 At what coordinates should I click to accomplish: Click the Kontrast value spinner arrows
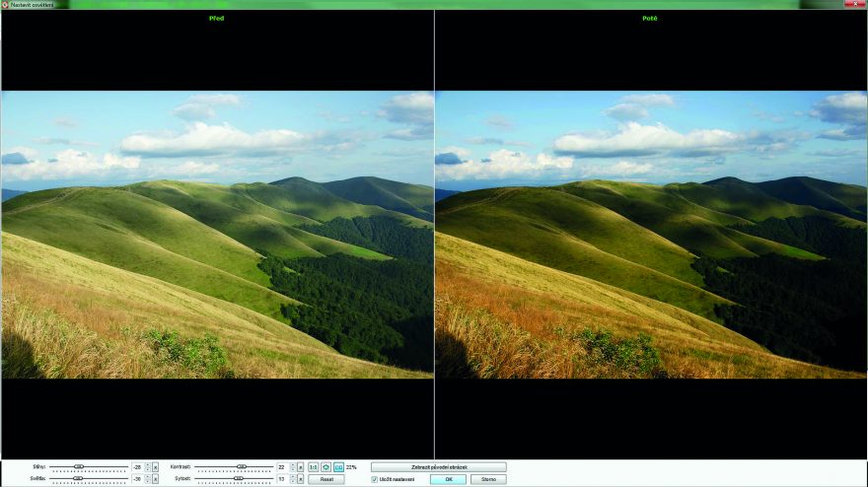[292, 466]
